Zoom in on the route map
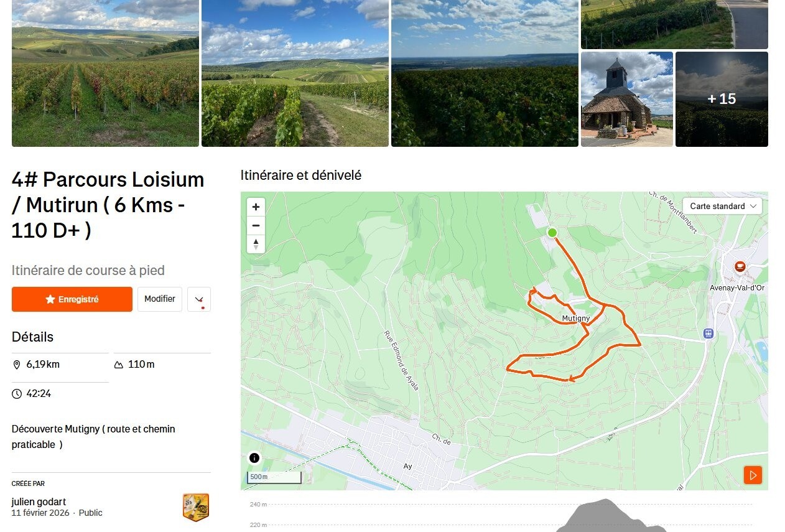Viewport: 785px width, 532px height. tap(256, 207)
